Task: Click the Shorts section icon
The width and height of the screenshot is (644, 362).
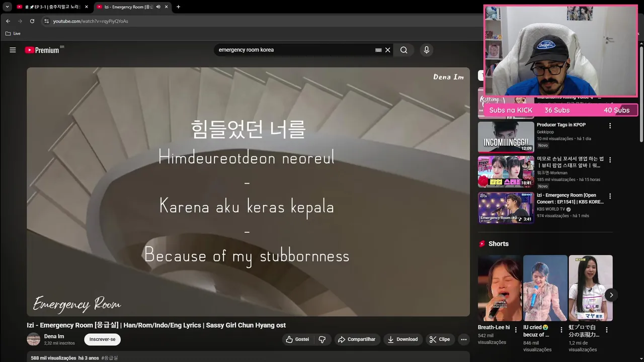Action: pos(482,244)
